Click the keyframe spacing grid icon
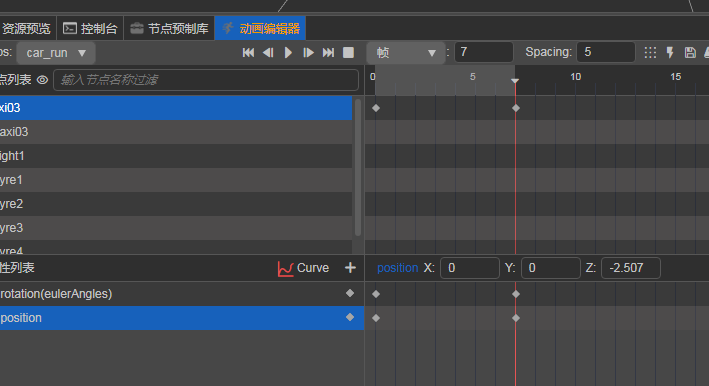The width and height of the screenshot is (709, 386). (x=650, y=53)
